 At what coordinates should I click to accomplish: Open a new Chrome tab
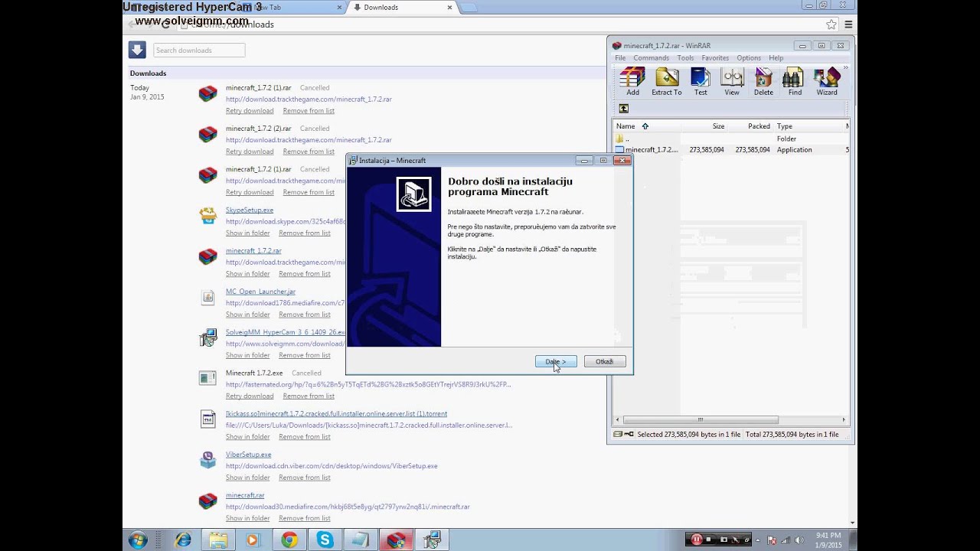click(468, 8)
